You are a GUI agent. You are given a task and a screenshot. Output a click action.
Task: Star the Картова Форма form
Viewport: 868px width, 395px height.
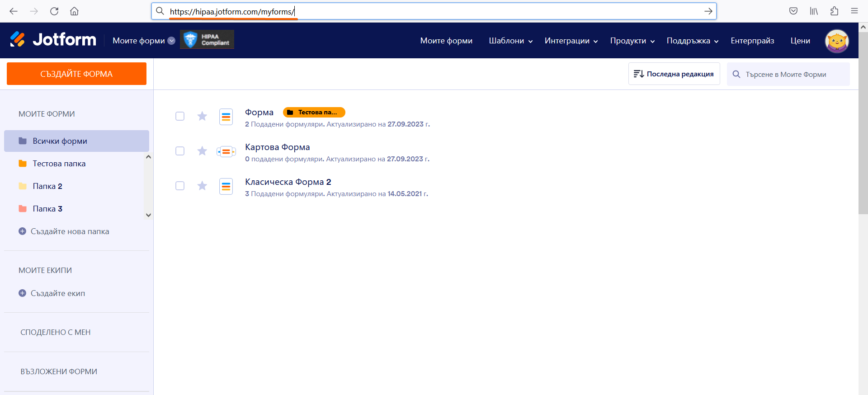click(202, 151)
